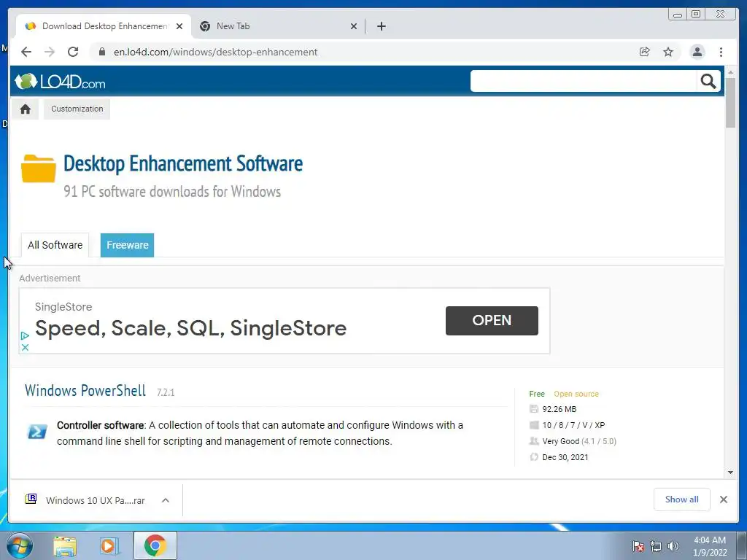Open the Customization breadcrumb

point(77,109)
